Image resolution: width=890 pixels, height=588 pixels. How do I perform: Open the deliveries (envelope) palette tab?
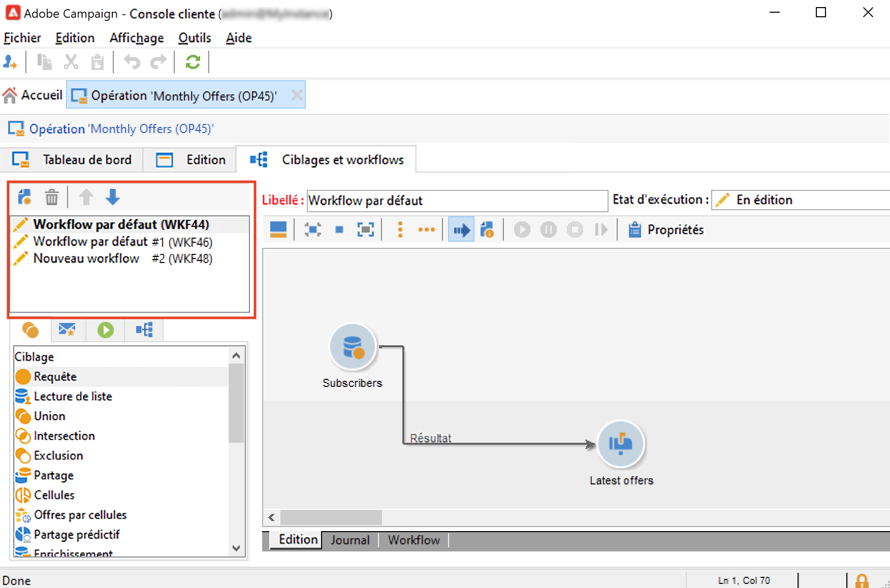tap(67, 330)
